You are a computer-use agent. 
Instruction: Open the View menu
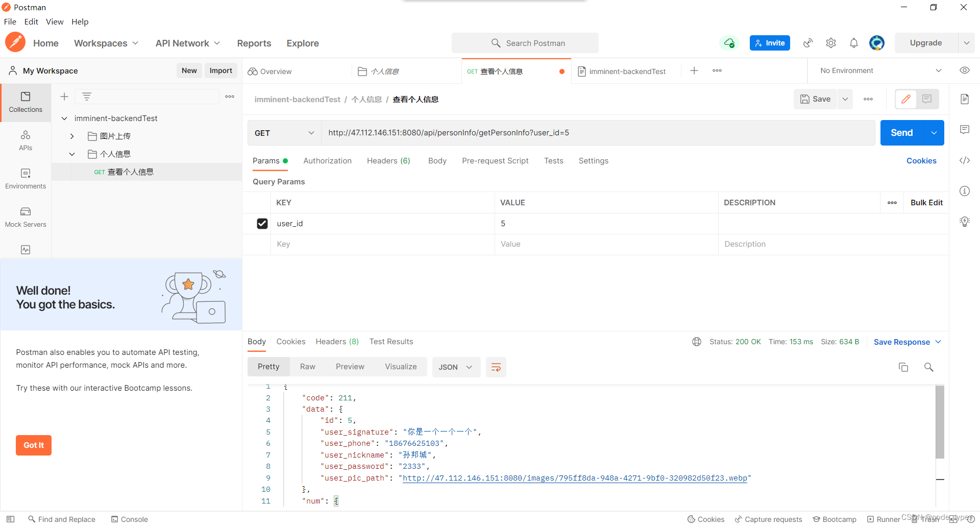(55, 21)
